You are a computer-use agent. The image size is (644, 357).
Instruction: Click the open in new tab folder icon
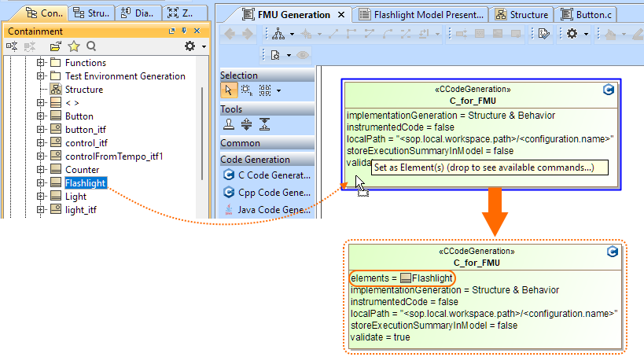[x=56, y=46]
